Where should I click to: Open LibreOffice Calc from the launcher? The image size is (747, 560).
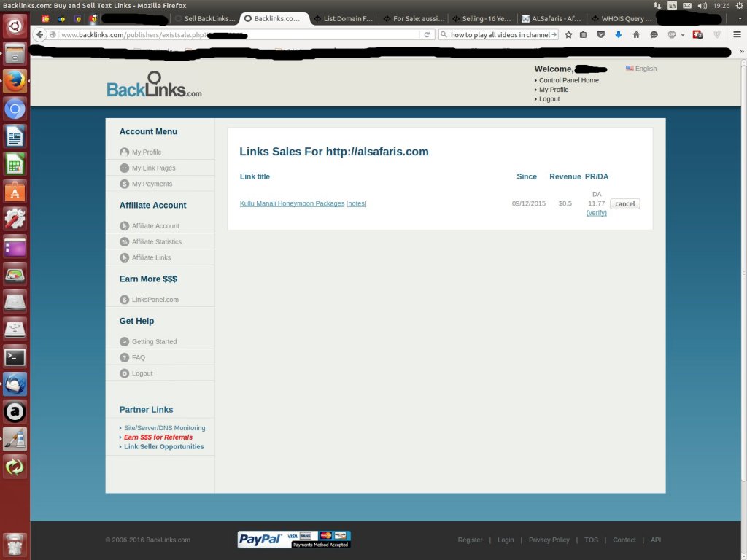[15, 164]
